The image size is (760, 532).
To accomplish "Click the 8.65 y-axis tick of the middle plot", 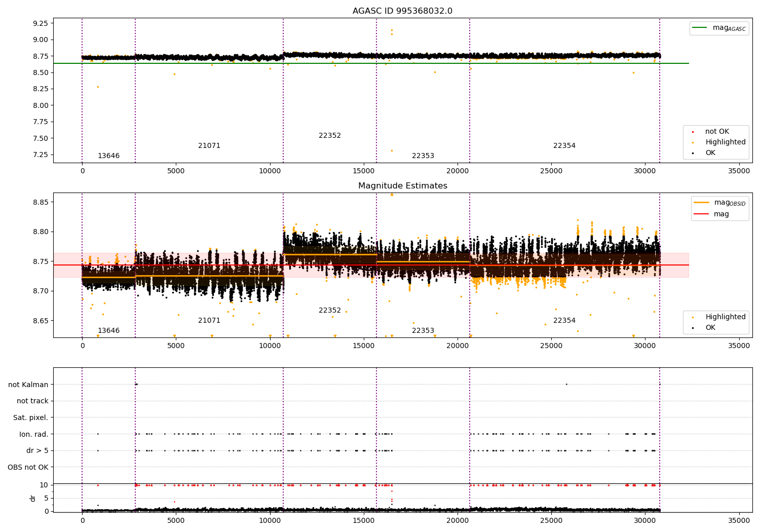I will pos(41,321).
